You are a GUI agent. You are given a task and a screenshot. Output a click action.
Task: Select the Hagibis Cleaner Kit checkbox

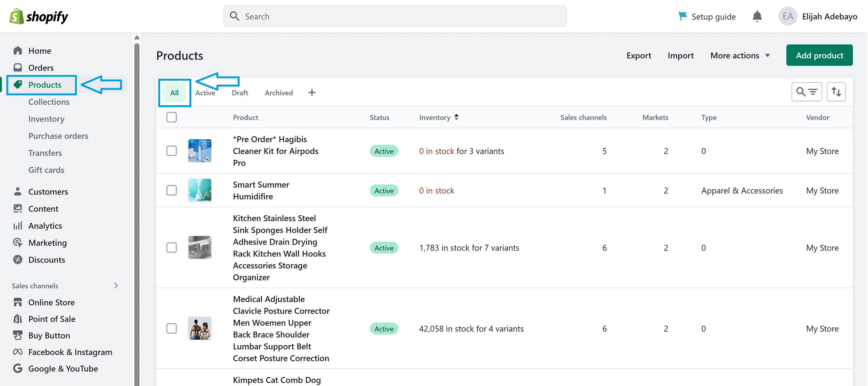pyautogui.click(x=172, y=151)
